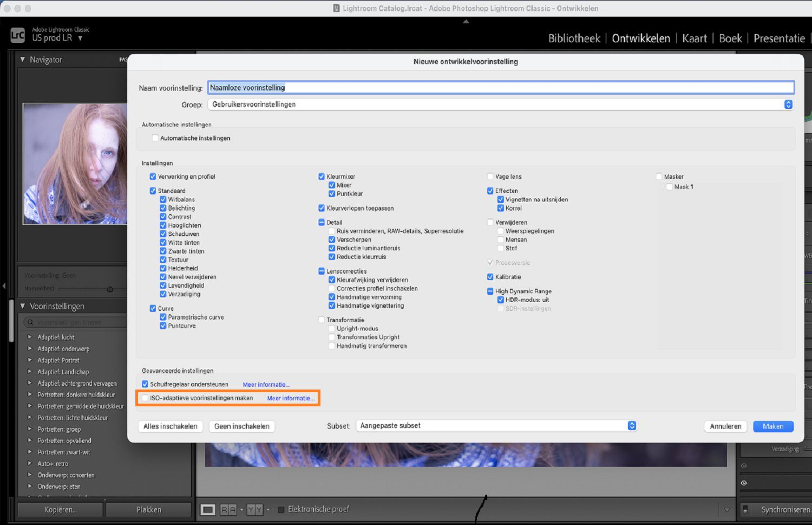The image size is (812, 525).
Task: Open Meer informatie link beside Schuifregelaar ondersteunen
Action: click(x=266, y=385)
